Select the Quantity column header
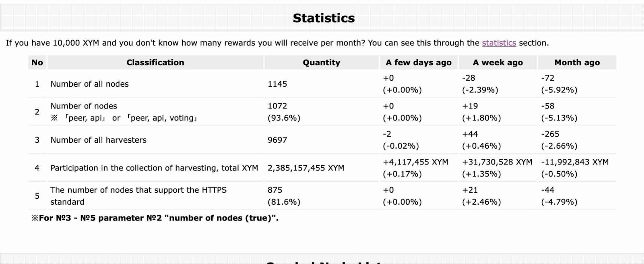The width and height of the screenshot is (644, 264). click(x=322, y=62)
